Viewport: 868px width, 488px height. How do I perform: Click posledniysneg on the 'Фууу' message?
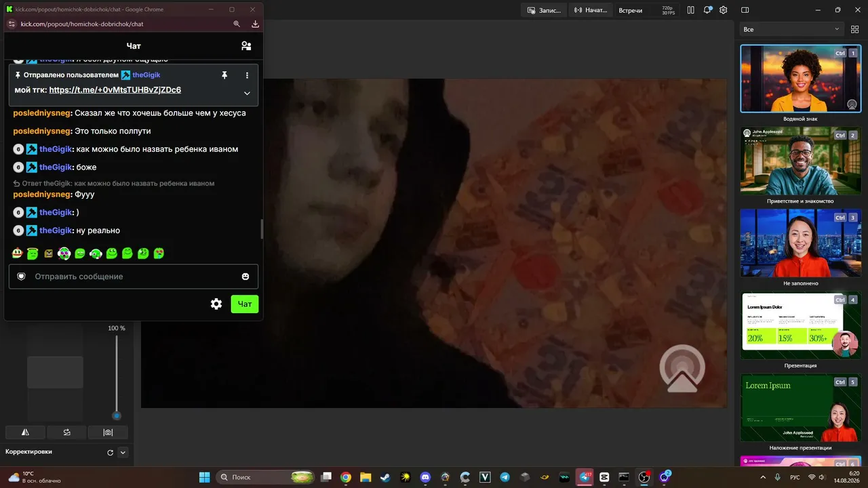pyautogui.click(x=42, y=195)
